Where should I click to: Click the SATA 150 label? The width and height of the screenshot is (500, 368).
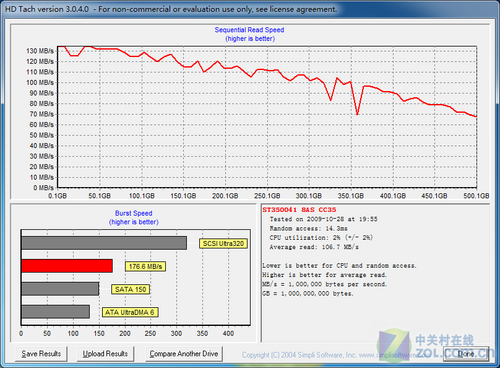click(131, 289)
